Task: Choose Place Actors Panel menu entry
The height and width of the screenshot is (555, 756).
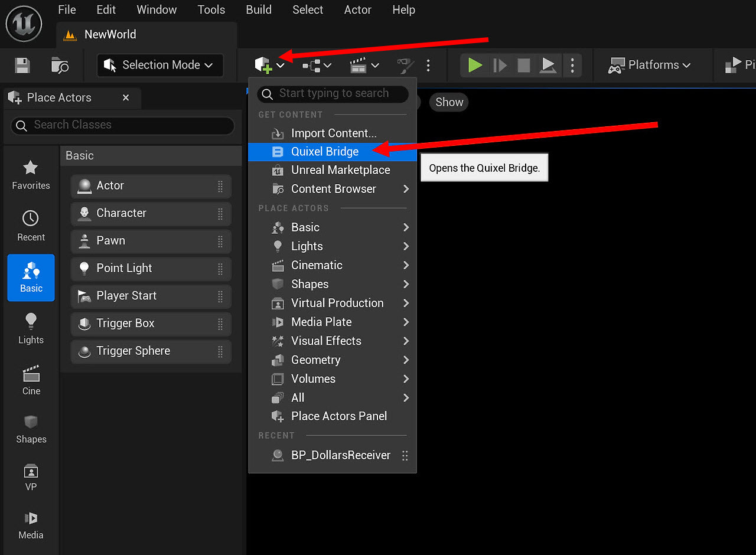Action: (x=333, y=416)
